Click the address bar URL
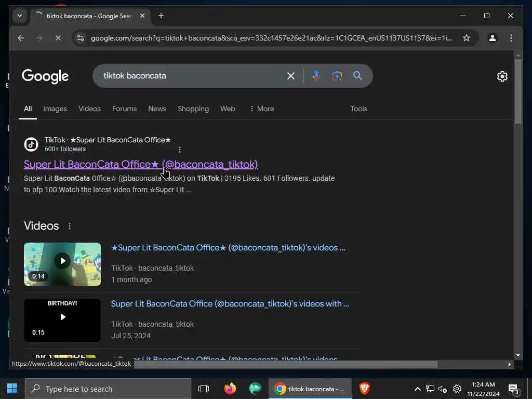The height and width of the screenshot is (399, 532). tap(271, 38)
